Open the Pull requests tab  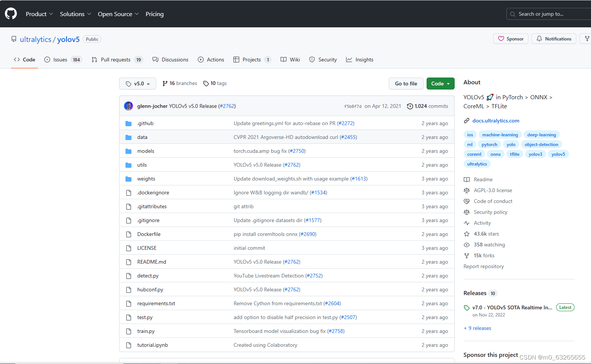click(117, 60)
